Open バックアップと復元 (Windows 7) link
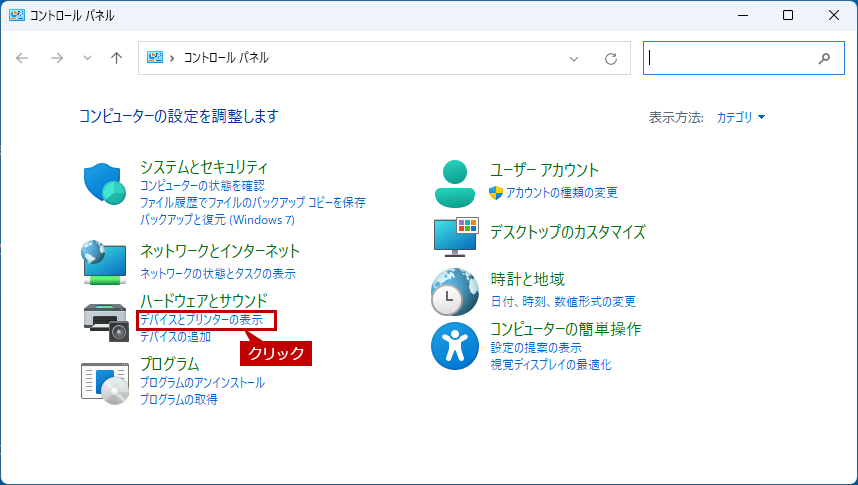858x485 pixels. coord(217,220)
